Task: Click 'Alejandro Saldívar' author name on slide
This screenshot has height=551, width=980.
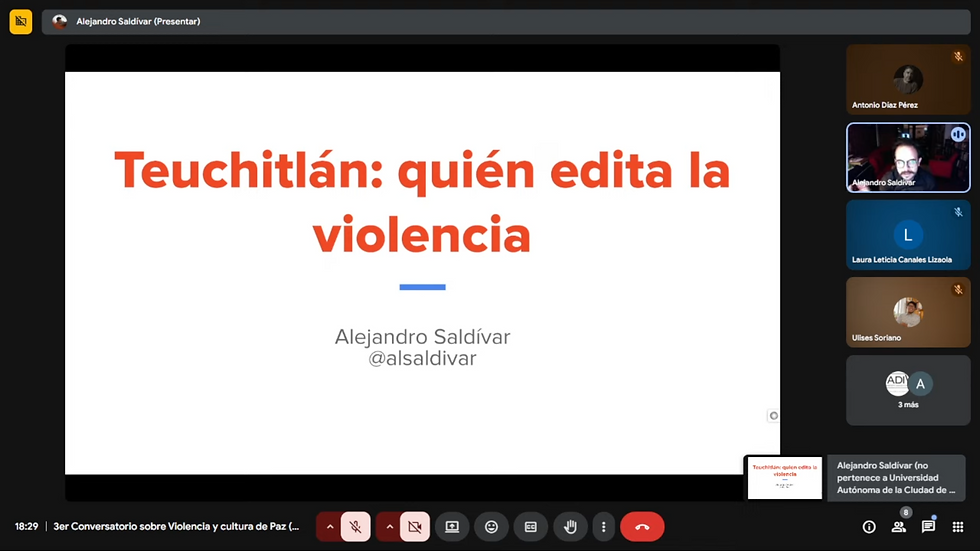Action: pos(422,337)
